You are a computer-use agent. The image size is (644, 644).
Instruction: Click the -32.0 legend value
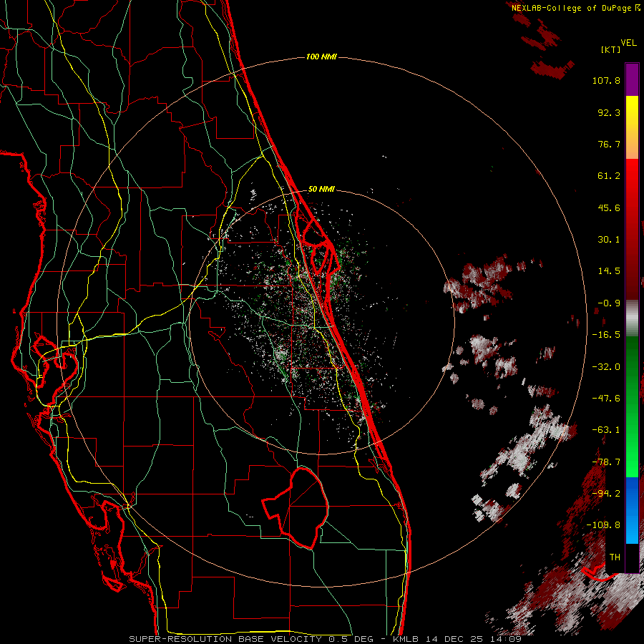click(x=606, y=367)
